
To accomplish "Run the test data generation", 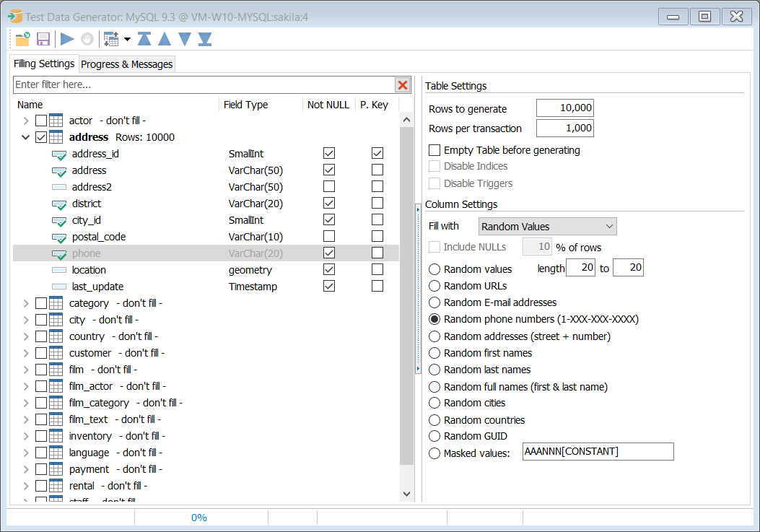I will 66,38.
